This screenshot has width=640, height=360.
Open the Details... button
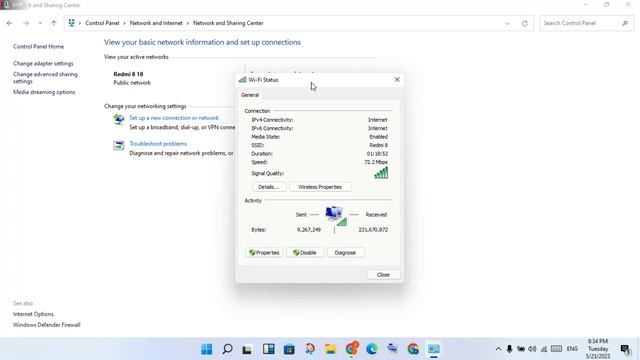tap(269, 187)
